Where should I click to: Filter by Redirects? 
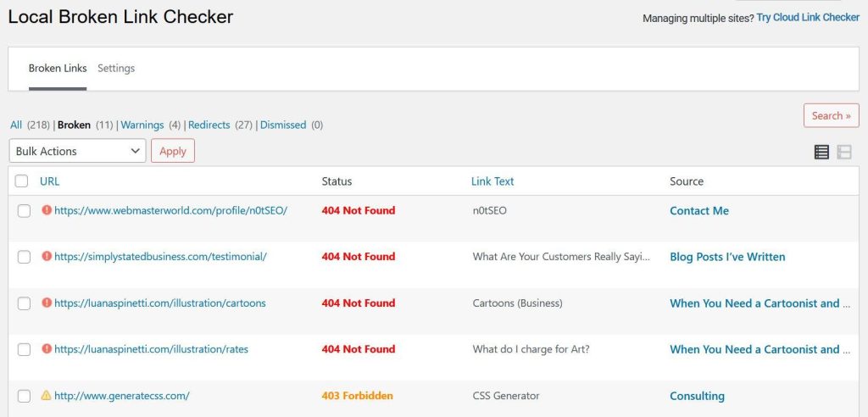(209, 125)
